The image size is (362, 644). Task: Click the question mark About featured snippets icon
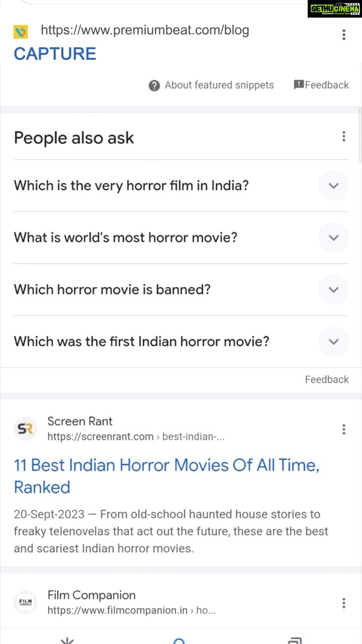pos(154,86)
